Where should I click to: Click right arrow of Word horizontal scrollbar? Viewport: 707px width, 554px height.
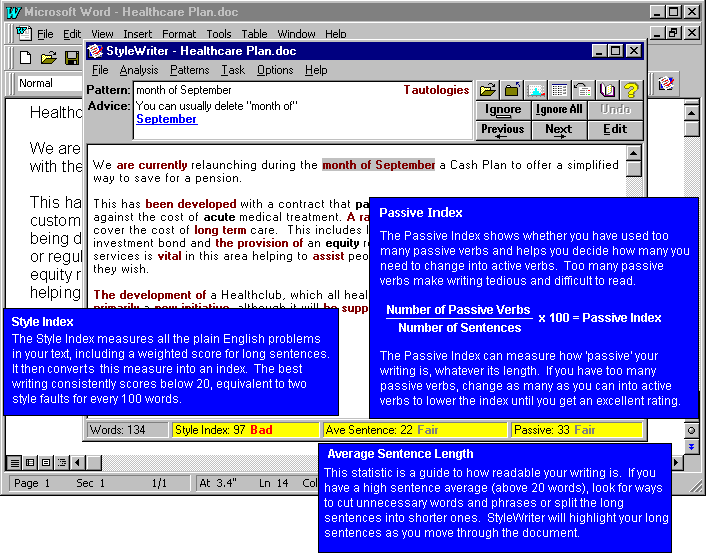pos(676,462)
